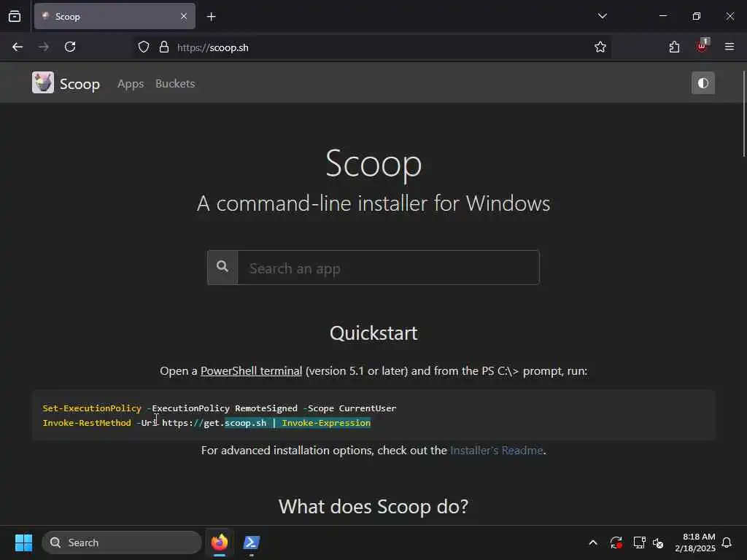Close the Scoop tab
Viewport: 747px width, 560px height.
point(184,17)
